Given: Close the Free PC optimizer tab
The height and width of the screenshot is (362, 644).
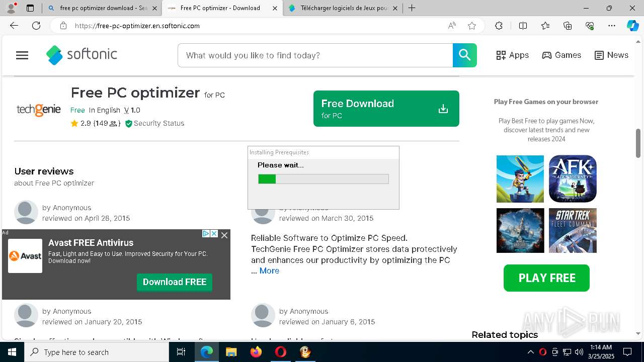Looking at the screenshot, I should click(275, 8).
